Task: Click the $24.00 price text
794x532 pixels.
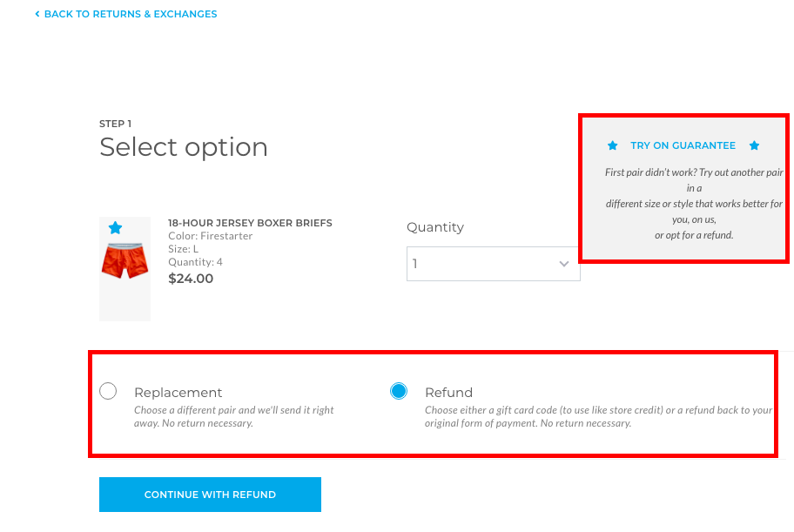Action: (x=191, y=279)
